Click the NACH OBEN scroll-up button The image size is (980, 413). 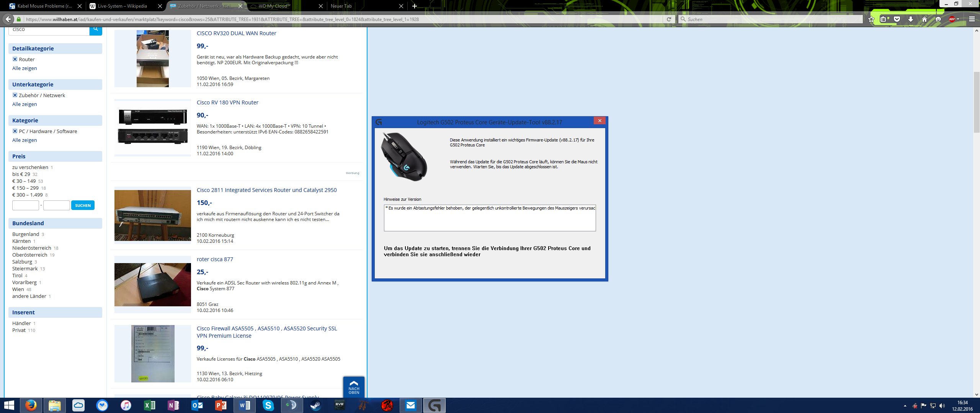pos(354,387)
